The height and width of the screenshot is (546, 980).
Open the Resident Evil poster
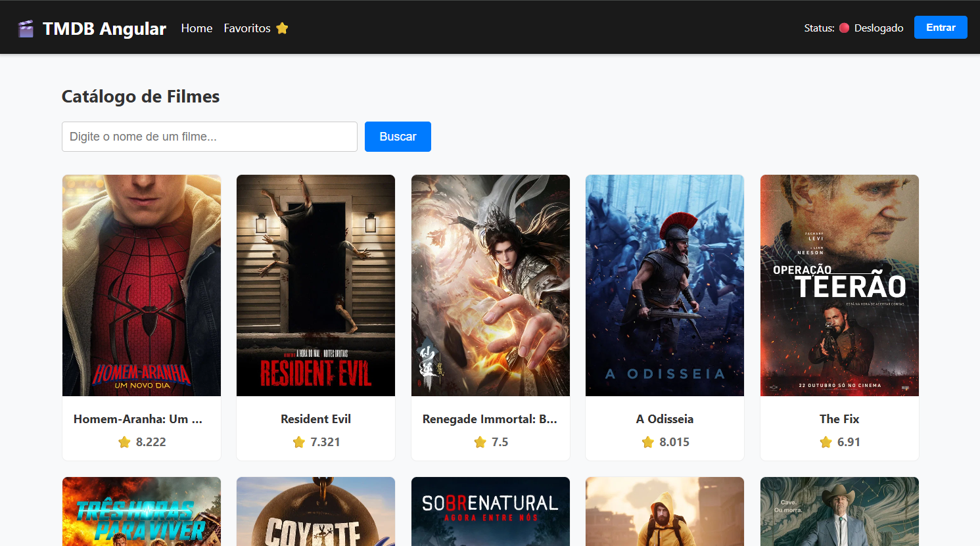(316, 285)
